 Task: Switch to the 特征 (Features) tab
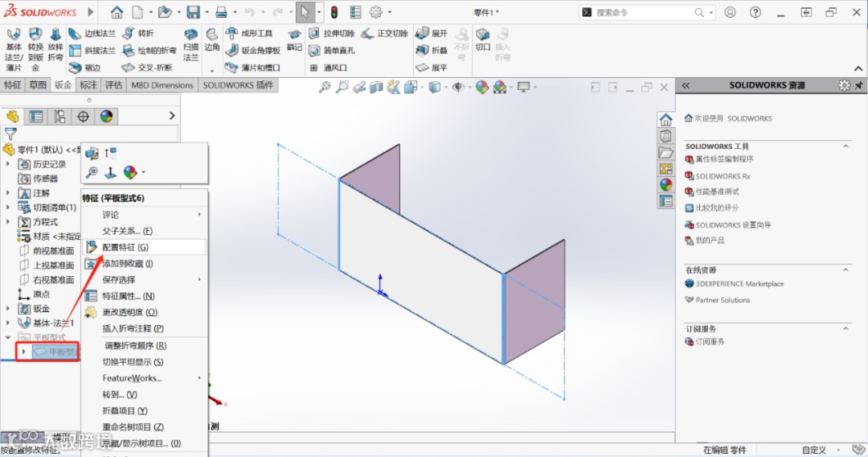[x=12, y=84]
